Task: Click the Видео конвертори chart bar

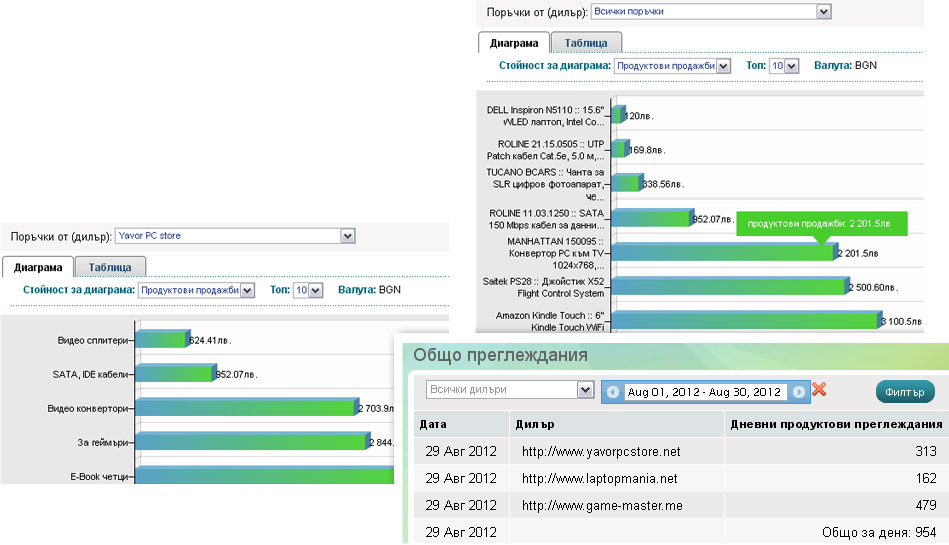Action: click(x=246, y=408)
